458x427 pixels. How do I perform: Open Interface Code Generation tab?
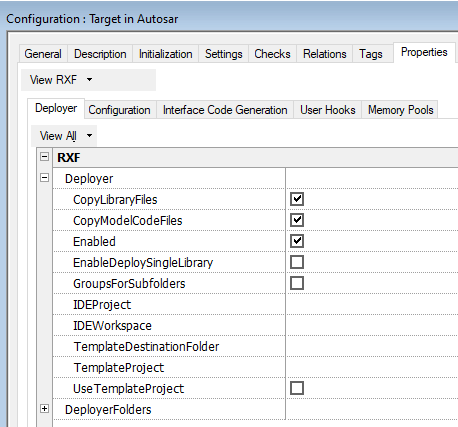pos(225,110)
